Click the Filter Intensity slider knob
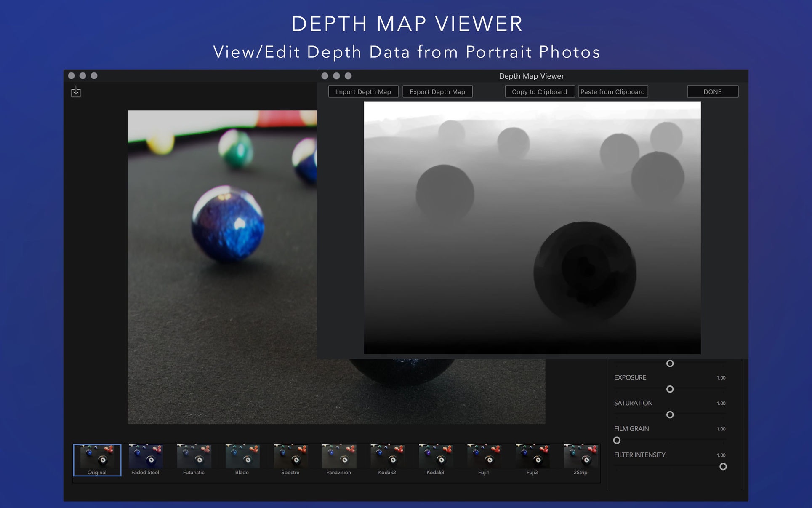Image resolution: width=812 pixels, height=508 pixels. point(723,467)
